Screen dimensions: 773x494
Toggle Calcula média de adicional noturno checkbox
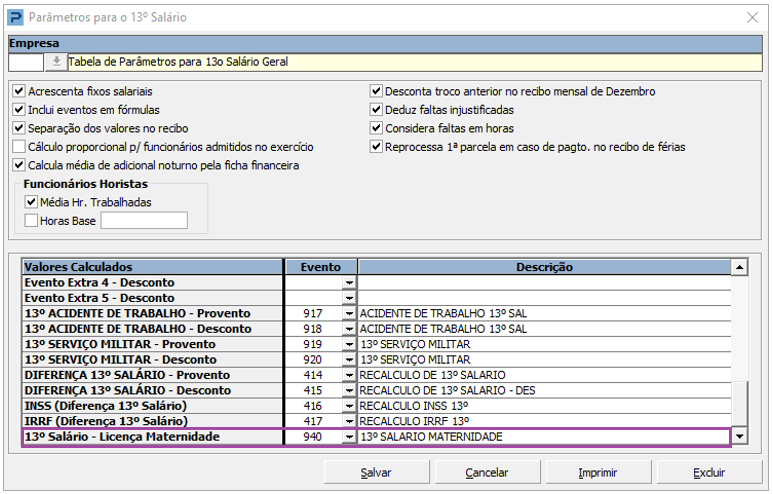point(19,165)
